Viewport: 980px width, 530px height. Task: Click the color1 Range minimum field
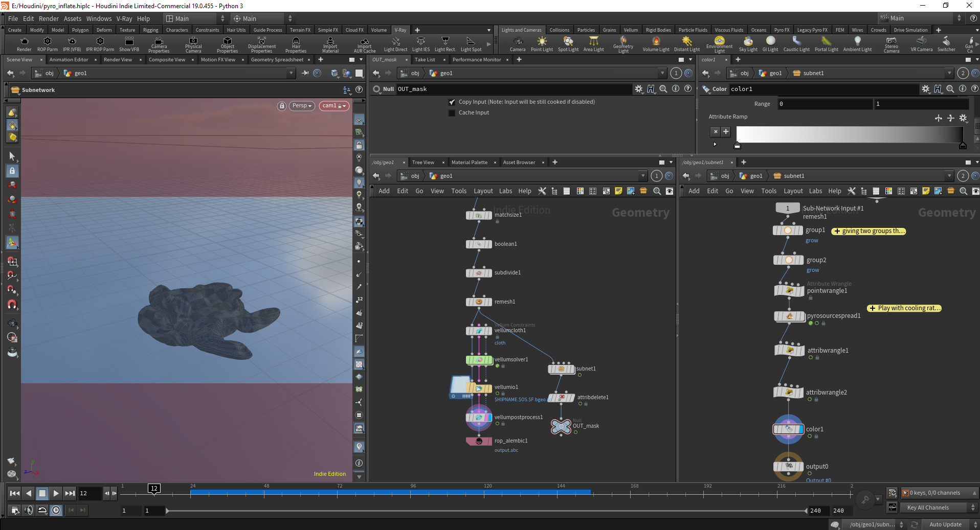[825, 104]
